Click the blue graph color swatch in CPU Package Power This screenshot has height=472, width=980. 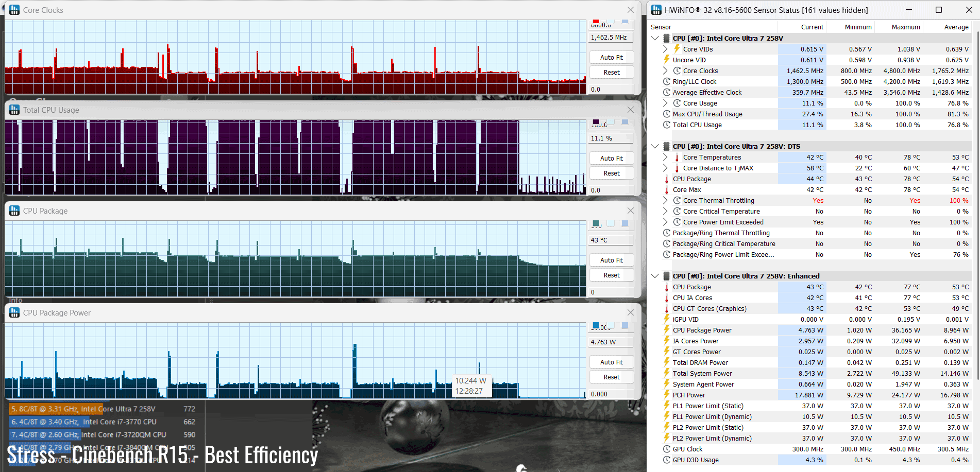tap(596, 325)
